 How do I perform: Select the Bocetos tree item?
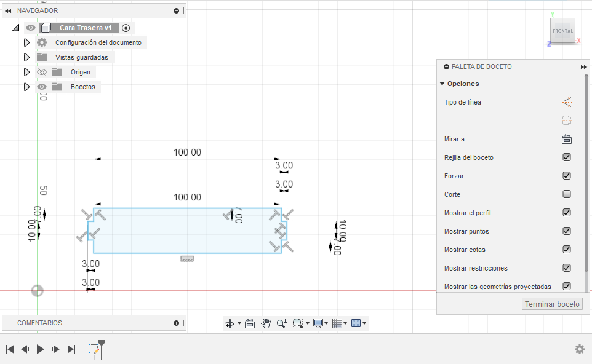[x=82, y=87]
